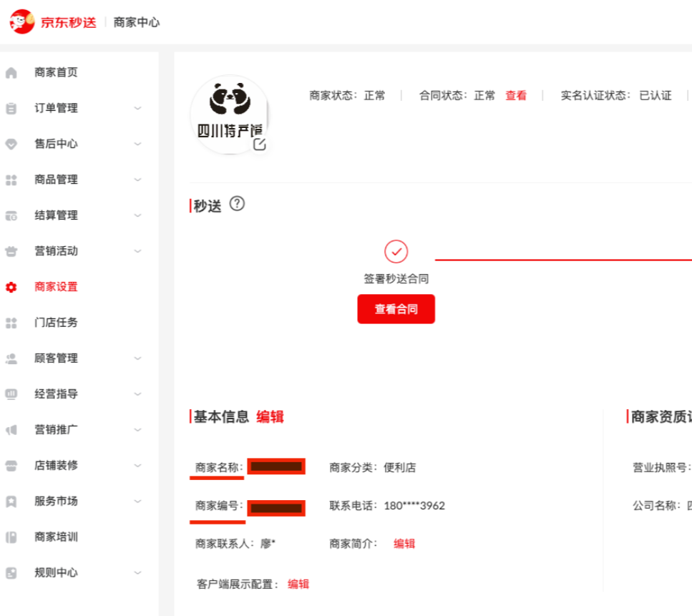
Task: Expand the 店铺装修 chevron
Action: (137, 466)
